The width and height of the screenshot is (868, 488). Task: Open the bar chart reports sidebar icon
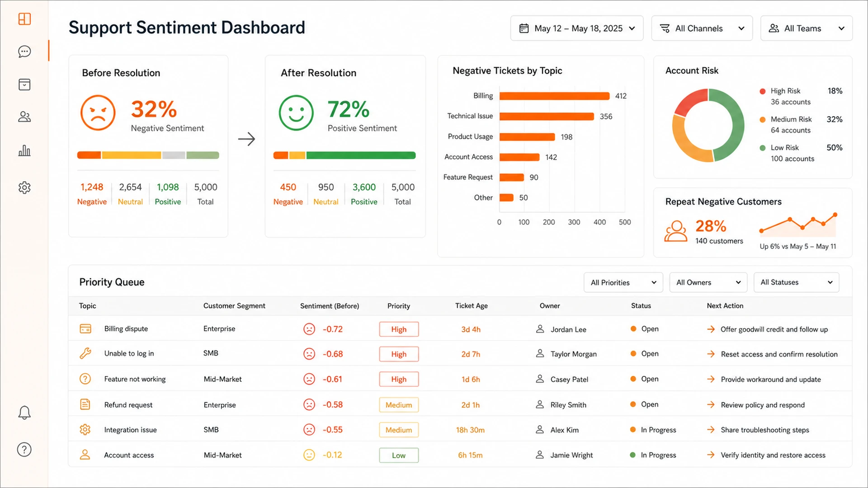24,150
